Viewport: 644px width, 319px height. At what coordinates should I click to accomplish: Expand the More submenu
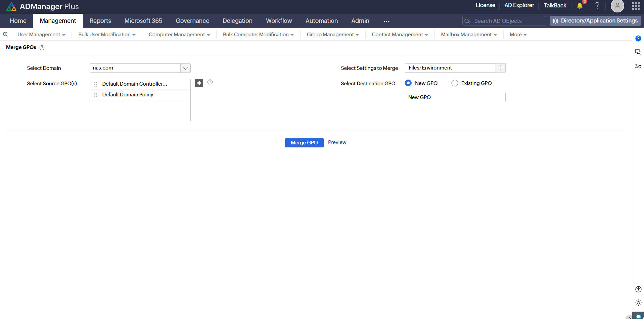(x=518, y=35)
